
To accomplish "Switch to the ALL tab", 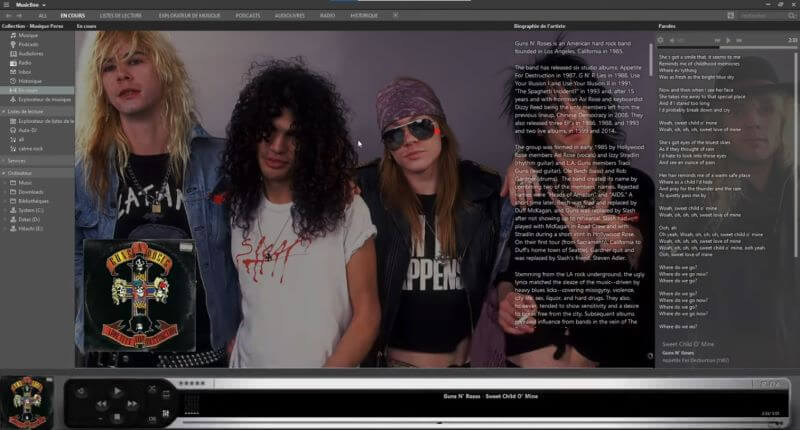I will coord(43,16).
